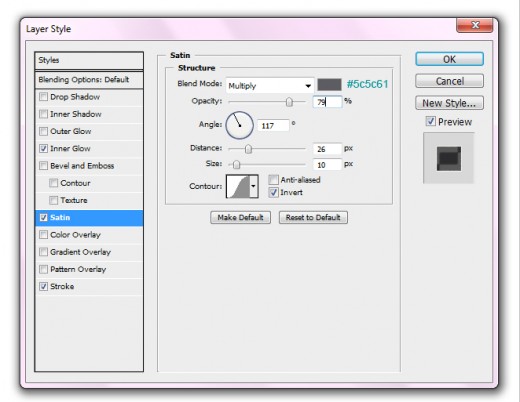520x402 pixels.
Task: Select the Bevel and Emboss label
Action: (82, 166)
